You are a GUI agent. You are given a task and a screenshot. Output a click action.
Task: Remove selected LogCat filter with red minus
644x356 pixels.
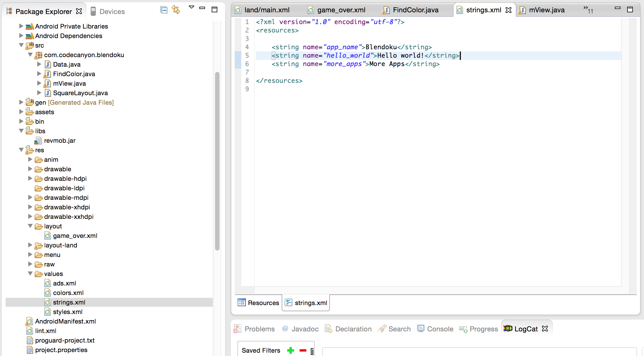click(303, 350)
